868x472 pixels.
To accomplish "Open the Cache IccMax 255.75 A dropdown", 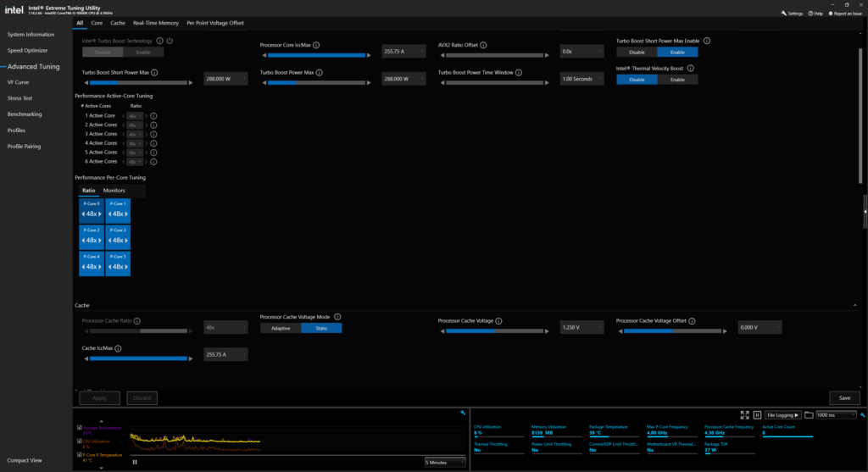I will tap(225, 355).
